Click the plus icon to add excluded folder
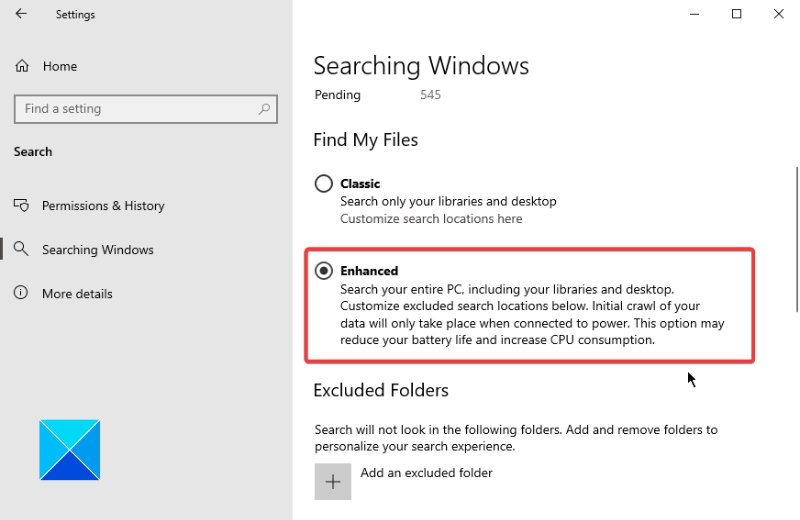 click(x=333, y=481)
